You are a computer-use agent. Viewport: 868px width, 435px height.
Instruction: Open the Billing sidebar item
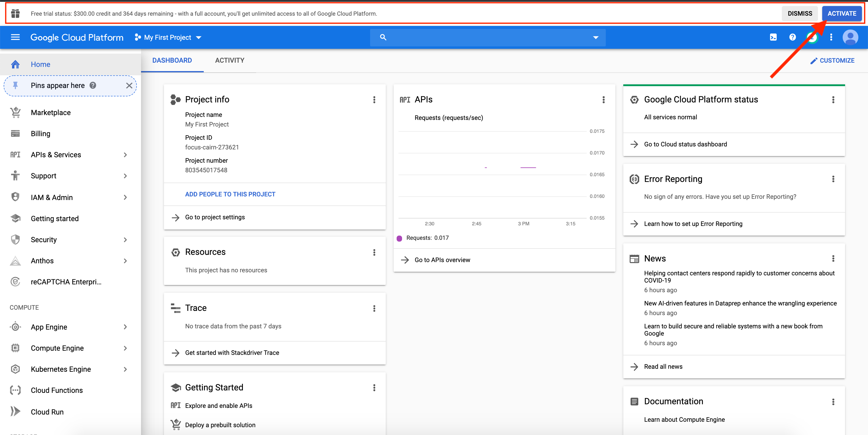click(x=40, y=134)
